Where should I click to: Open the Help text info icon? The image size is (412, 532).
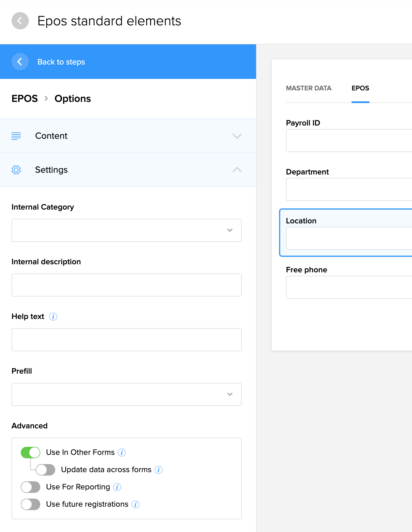click(x=53, y=317)
